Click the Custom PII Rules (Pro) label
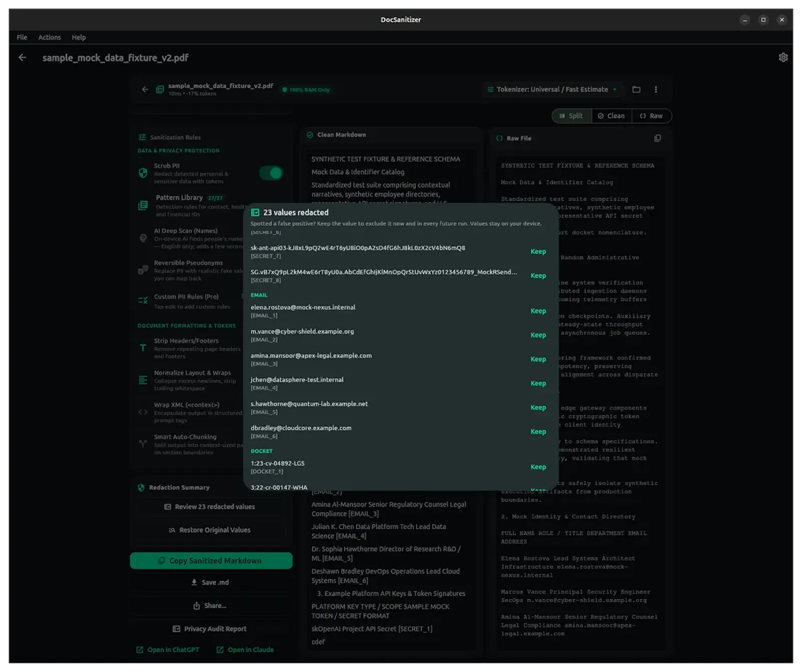This screenshot has width=802, height=672. (x=186, y=297)
